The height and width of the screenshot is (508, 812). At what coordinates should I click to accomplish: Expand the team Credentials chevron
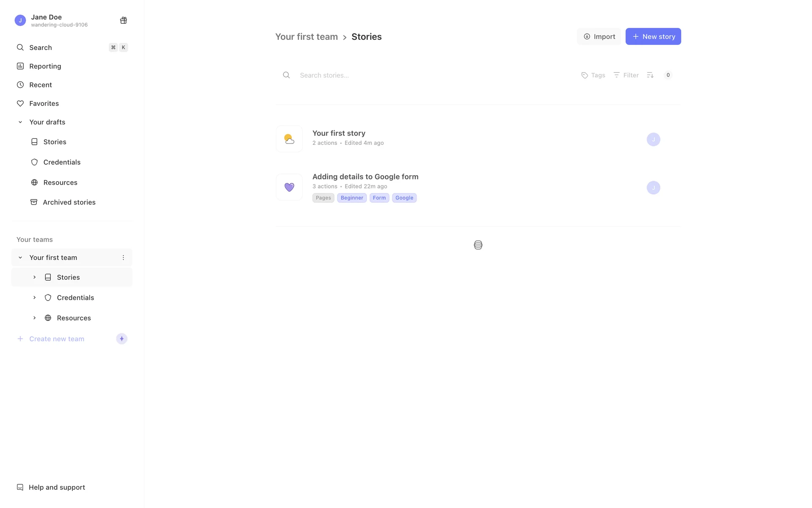tap(34, 298)
